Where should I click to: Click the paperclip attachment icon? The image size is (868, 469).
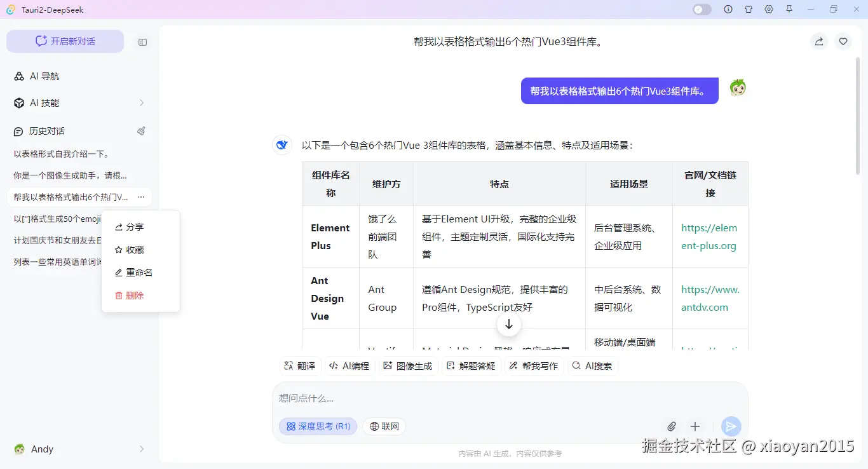point(671,426)
